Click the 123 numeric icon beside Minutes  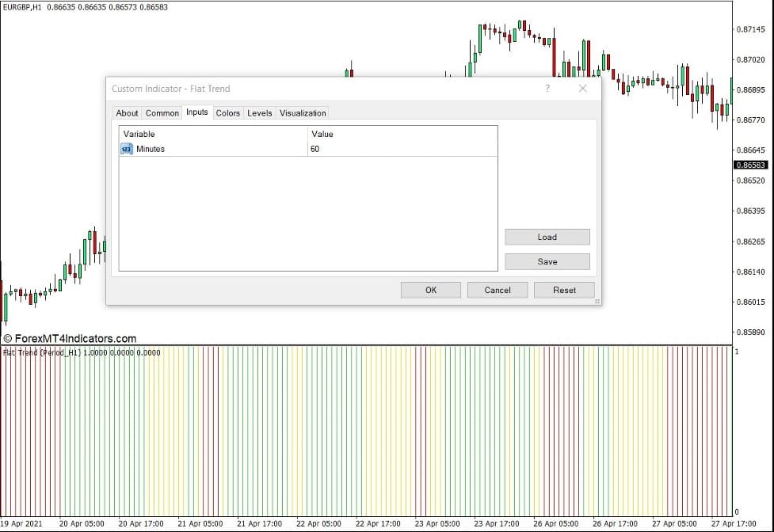coord(124,149)
